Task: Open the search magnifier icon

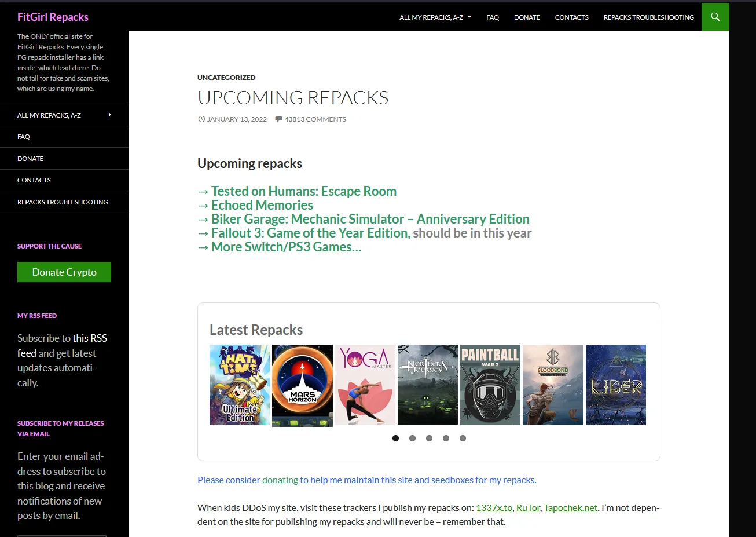Action: (715, 17)
